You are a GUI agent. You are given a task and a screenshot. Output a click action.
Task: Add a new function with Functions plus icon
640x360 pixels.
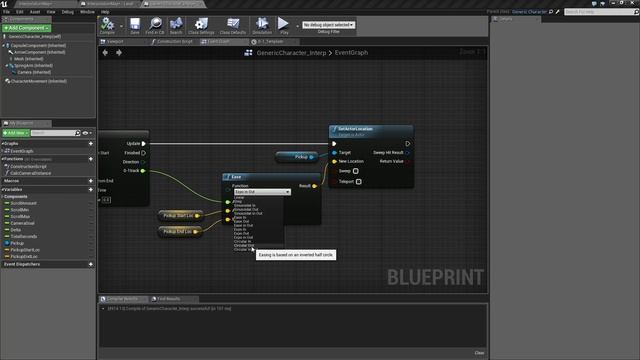pyautogui.click(x=91, y=159)
